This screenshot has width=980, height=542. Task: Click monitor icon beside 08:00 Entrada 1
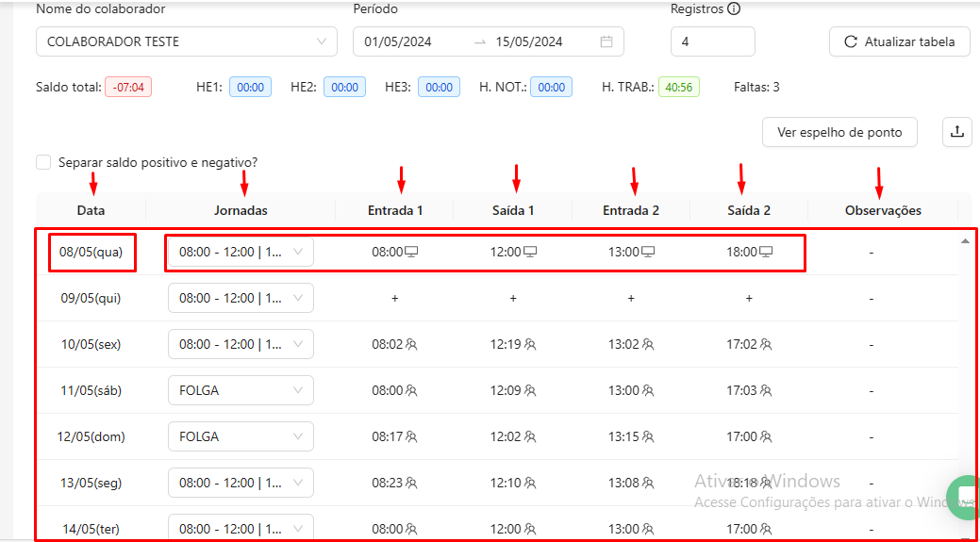pos(412,252)
